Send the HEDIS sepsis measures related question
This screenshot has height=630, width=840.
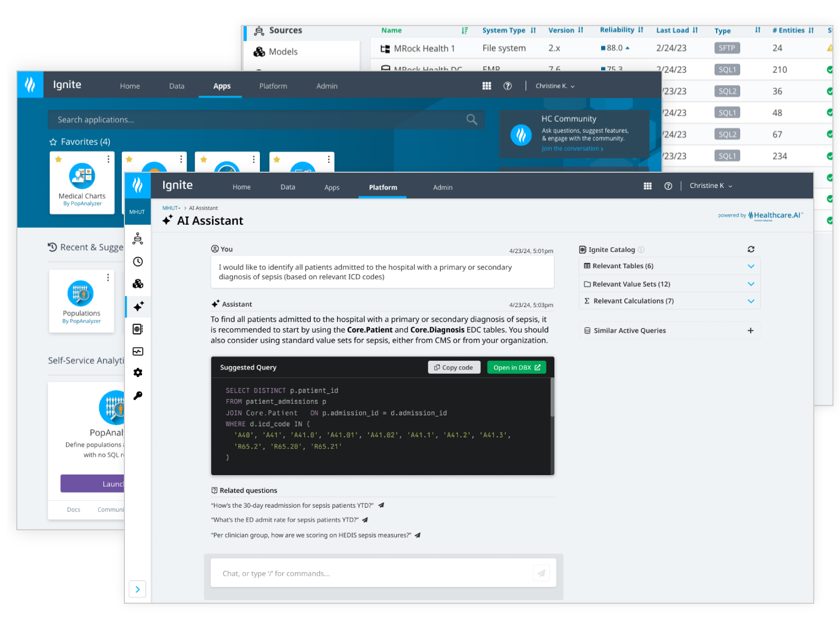(417, 535)
